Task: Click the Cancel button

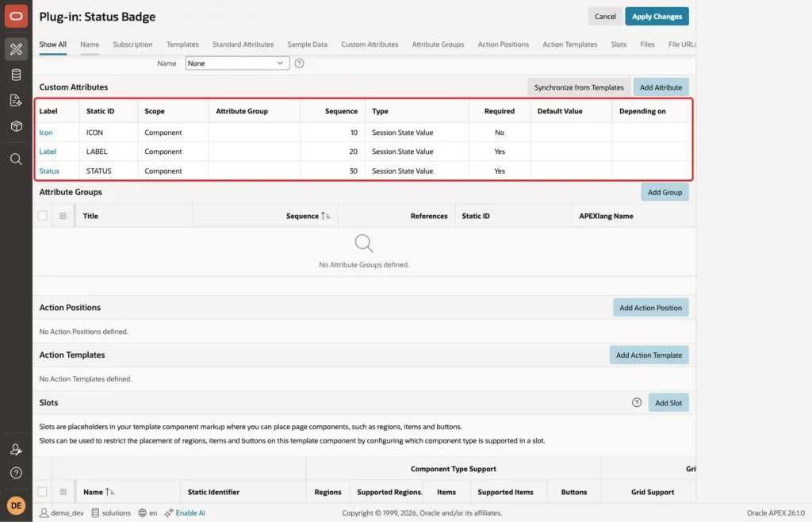Action: click(605, 17)
